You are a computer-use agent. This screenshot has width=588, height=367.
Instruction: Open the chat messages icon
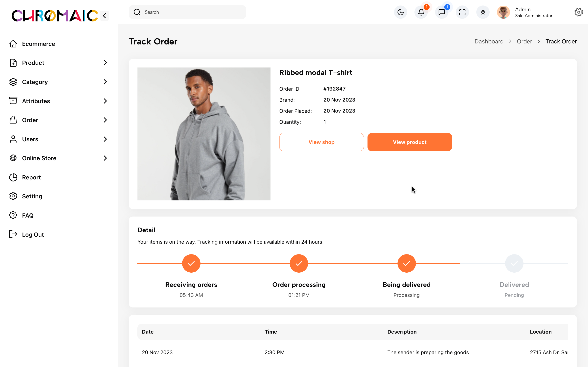point(442,12)
